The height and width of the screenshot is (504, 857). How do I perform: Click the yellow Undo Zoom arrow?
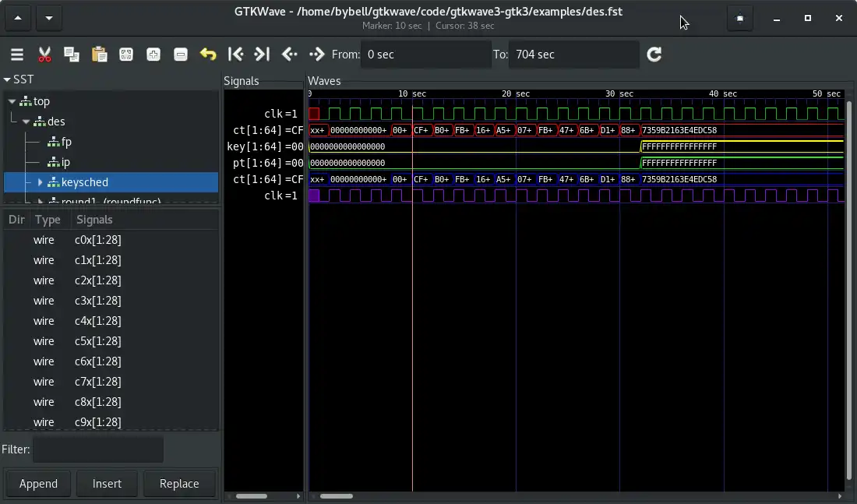pos(208,55)
